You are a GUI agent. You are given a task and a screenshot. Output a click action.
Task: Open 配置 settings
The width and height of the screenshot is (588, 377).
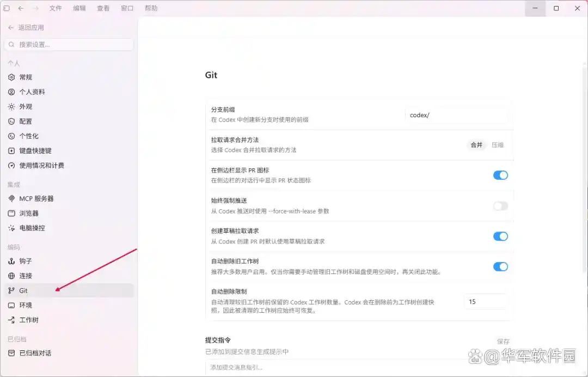point(69,121)
